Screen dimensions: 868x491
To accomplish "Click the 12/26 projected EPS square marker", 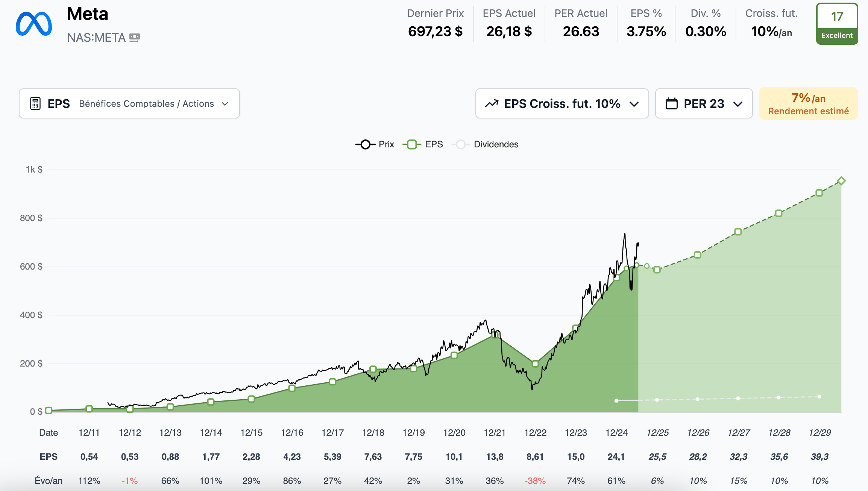I will (x=697, y=255).
